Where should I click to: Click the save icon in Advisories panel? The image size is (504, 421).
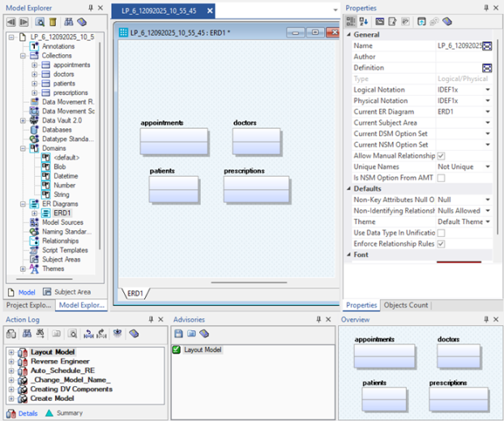[178, 333]
